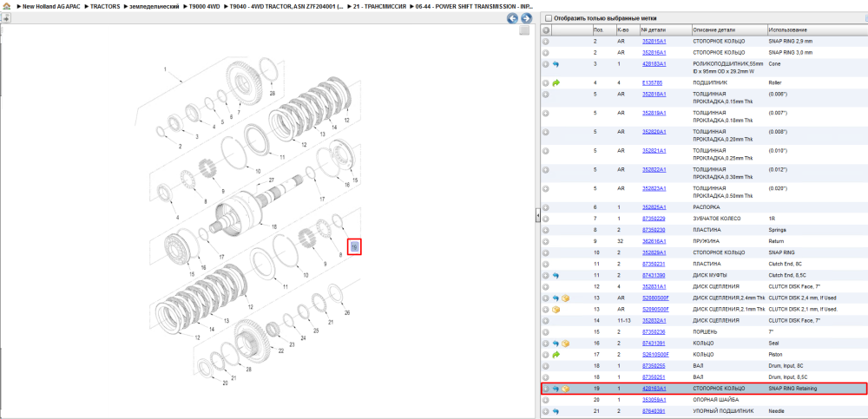
Task: Select callout 26 in the diagram
Action: point(347,312)
